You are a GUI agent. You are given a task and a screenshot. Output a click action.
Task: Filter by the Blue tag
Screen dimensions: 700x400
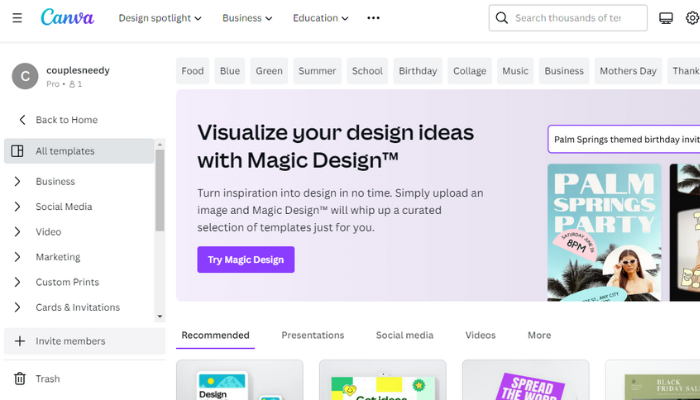click(229, 71)
